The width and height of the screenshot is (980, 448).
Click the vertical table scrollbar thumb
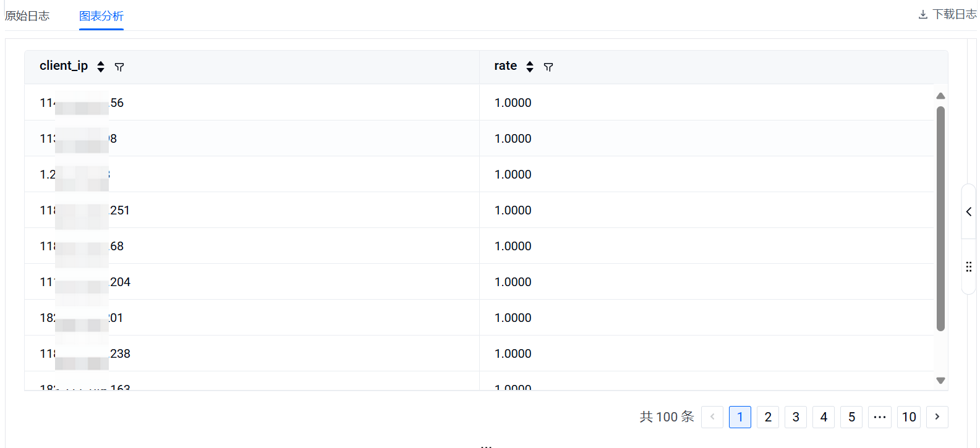pos(940,219)
